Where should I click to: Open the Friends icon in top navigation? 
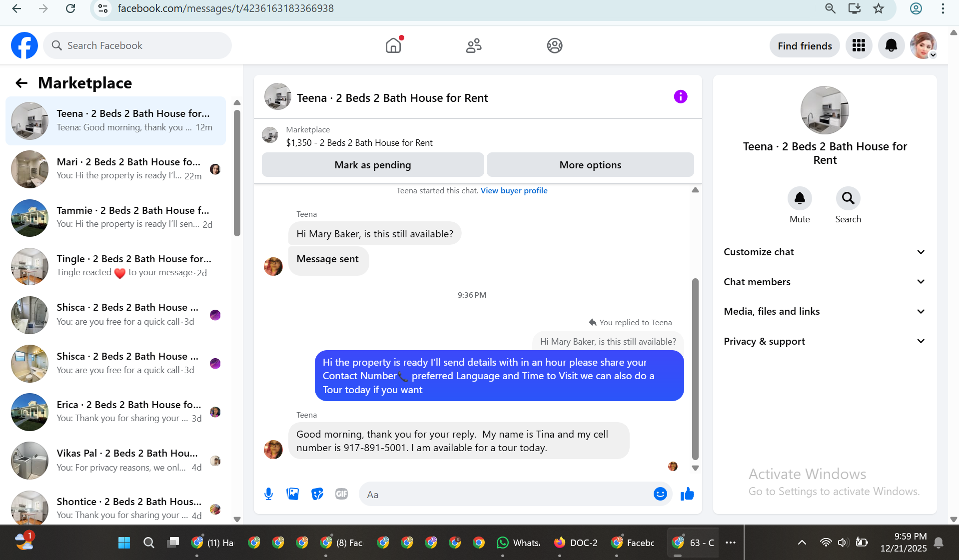474,45
